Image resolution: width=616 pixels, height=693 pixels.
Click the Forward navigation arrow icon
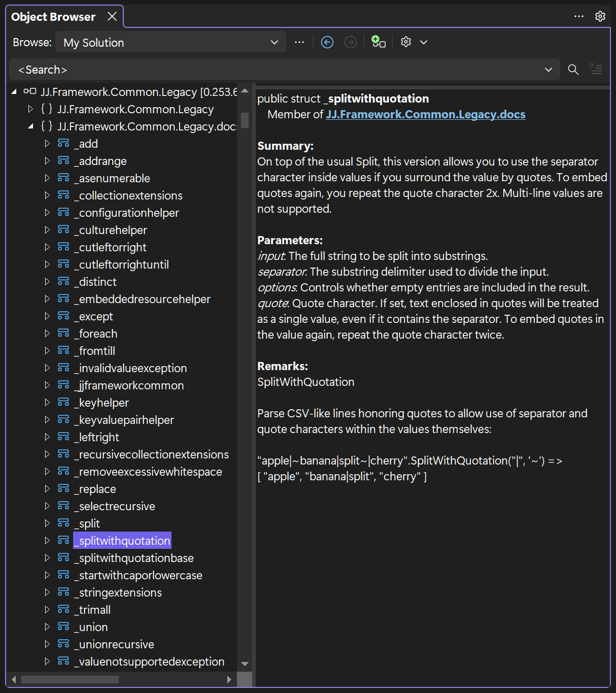(x=351, y=42)
